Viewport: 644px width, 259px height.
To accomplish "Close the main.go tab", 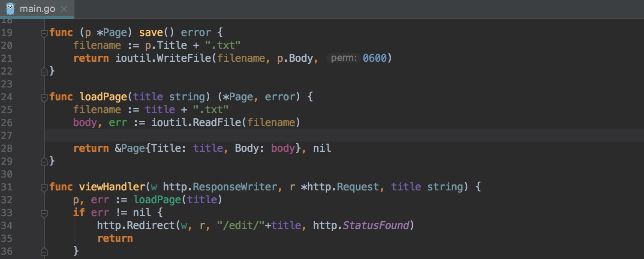I will click(x=64, y=9).
